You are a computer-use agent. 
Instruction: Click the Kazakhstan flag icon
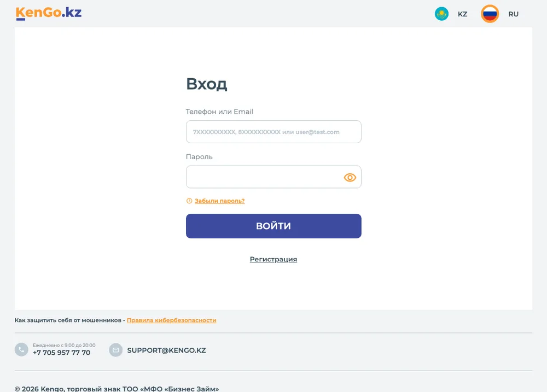coord(441,14)
